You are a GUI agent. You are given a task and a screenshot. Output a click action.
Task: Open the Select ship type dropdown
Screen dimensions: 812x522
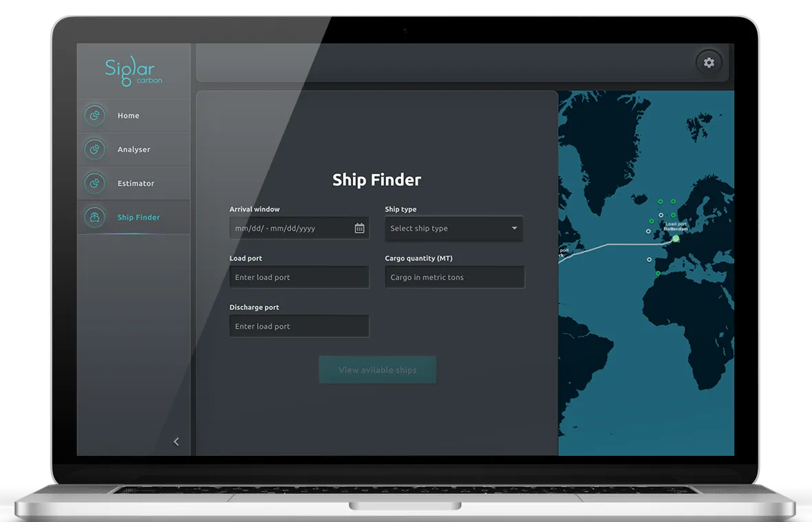[x=454, y=228]
